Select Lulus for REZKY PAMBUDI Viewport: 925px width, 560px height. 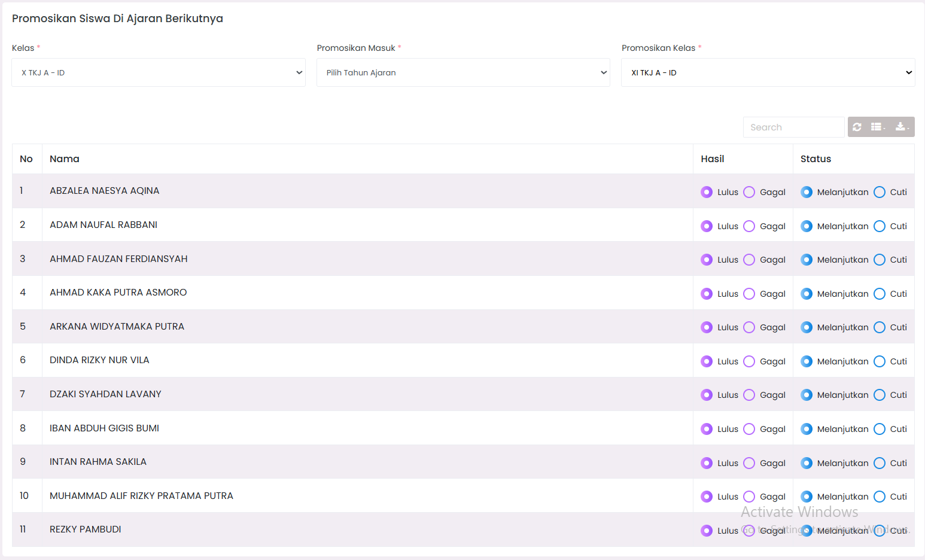coord(707,531)
